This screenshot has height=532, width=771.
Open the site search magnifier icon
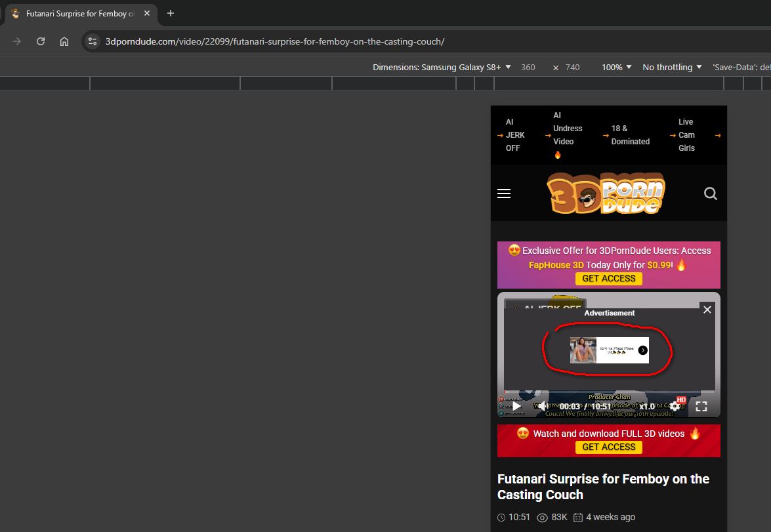711,194
